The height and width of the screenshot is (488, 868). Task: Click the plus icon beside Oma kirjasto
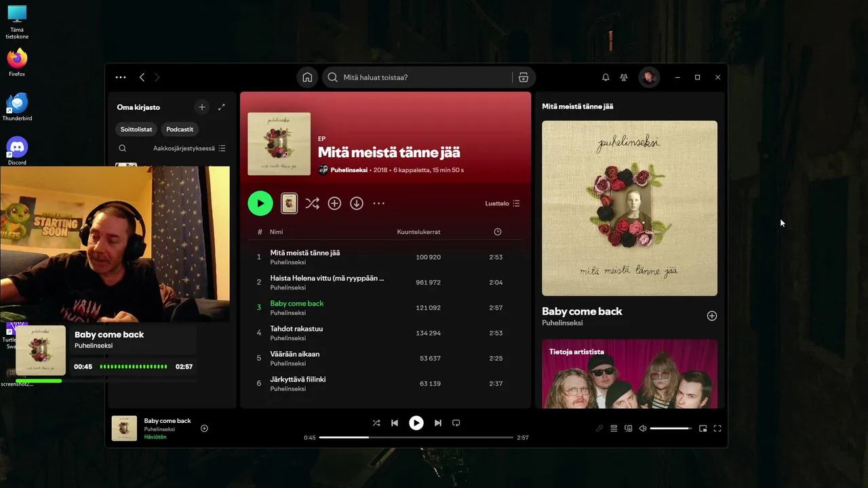pyautogui.click(x=201, y=107)
